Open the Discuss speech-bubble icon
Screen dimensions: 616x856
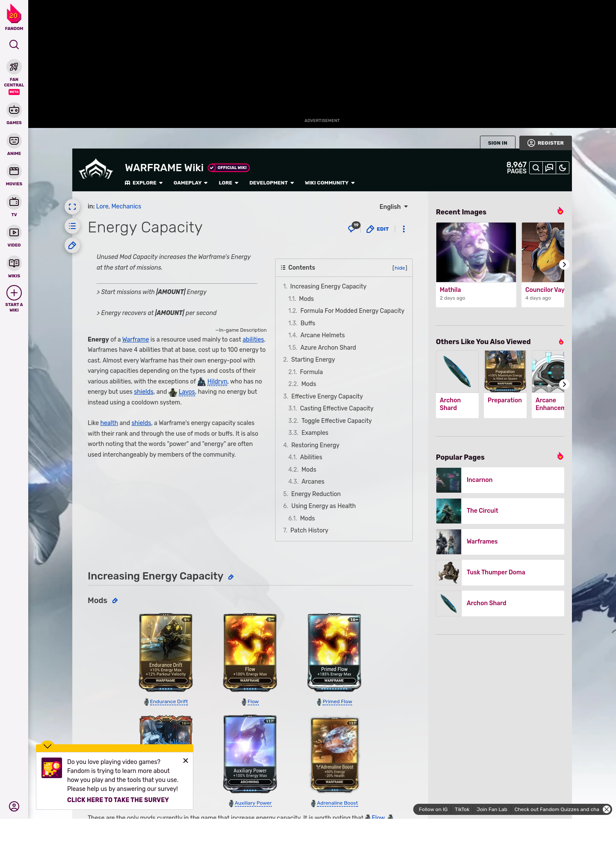coord(549,168)
